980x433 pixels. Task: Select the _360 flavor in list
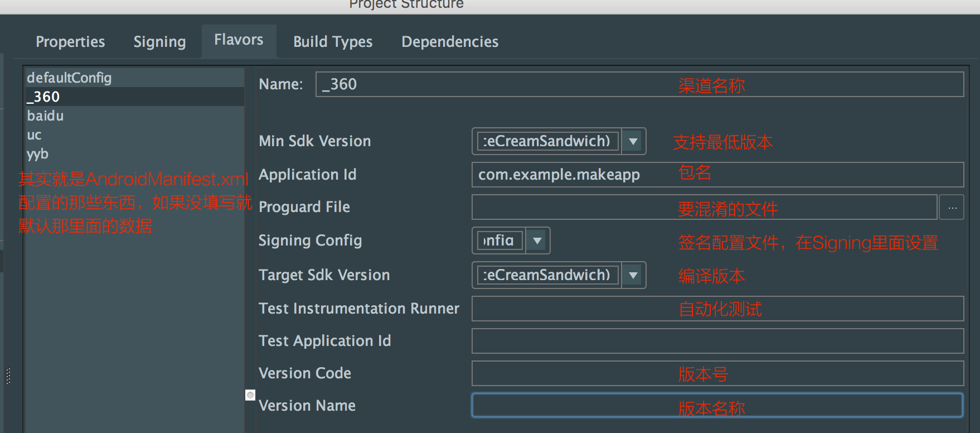[x=43, y=97]
